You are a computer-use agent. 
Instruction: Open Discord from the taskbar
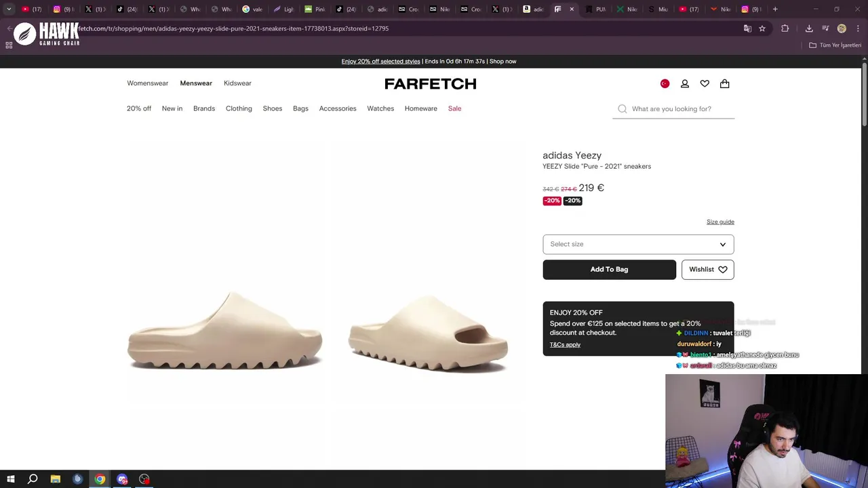122,479
